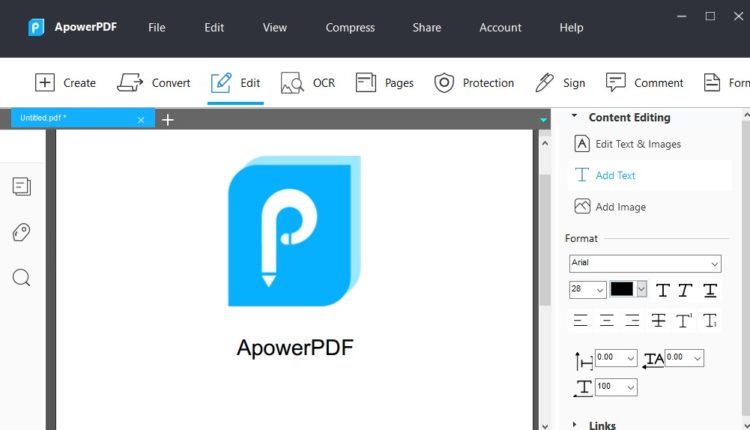
Task: Click the document scroll down arrow
Action: [x=545, y=426]
